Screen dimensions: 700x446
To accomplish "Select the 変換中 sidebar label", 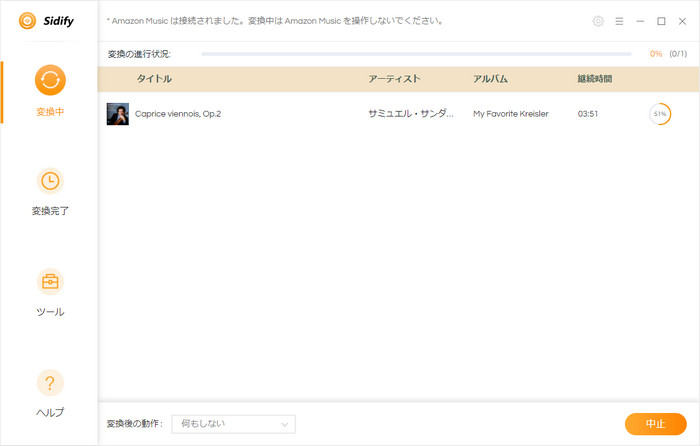I will (x=50, y=112).
